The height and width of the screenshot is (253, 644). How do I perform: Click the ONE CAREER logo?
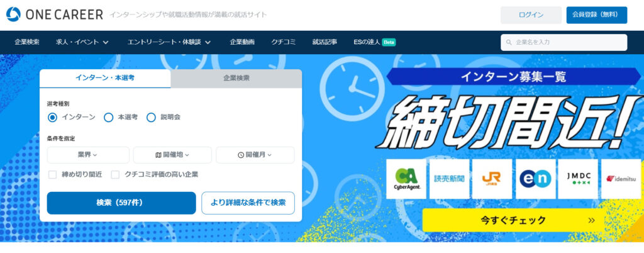click(x=55, y=14)
